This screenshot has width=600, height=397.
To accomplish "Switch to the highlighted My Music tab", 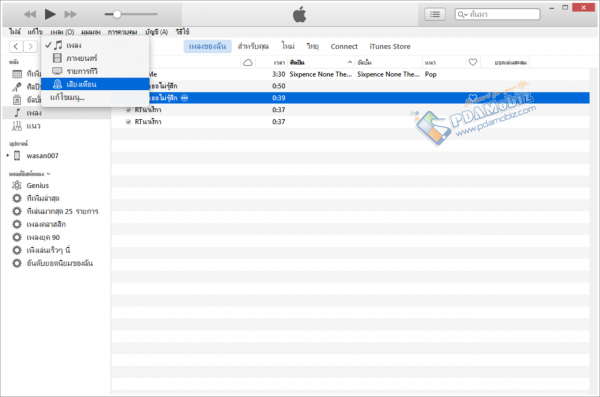I will (x=207, y=46).
